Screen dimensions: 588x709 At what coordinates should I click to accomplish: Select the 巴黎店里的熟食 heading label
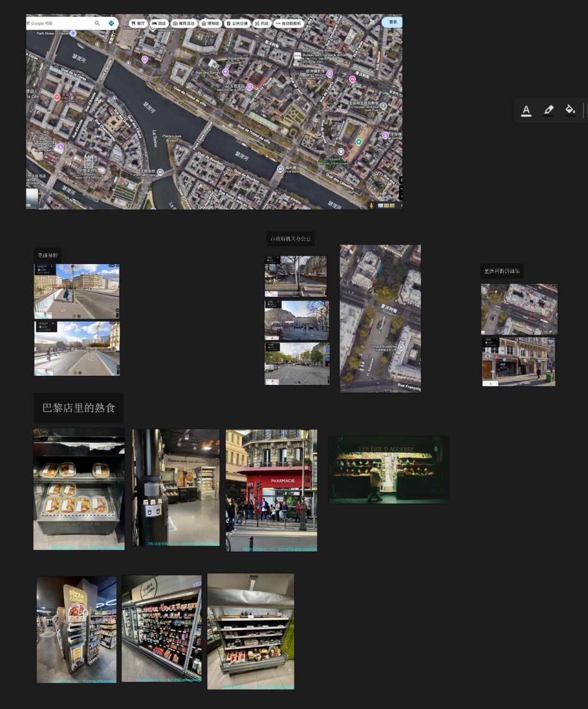tap(79, 408)
